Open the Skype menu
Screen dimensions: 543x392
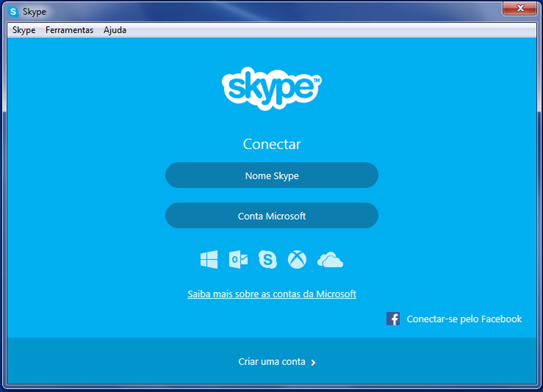click(x=24, y=30)
